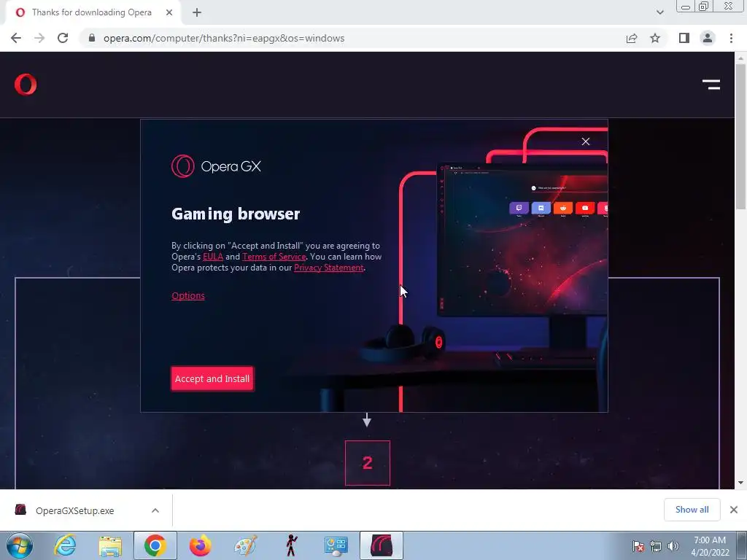747x560 pixels.
Task: Click the browser forward arrow
Action: (39, 38)
